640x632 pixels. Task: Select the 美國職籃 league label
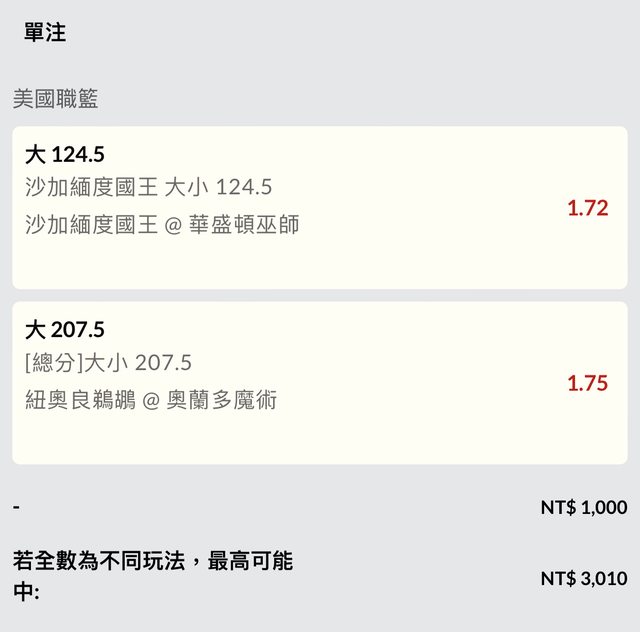coord(55,99)
